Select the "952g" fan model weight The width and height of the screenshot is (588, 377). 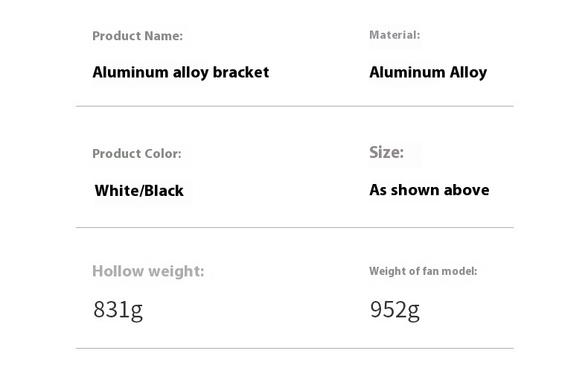tap(394, 309)
